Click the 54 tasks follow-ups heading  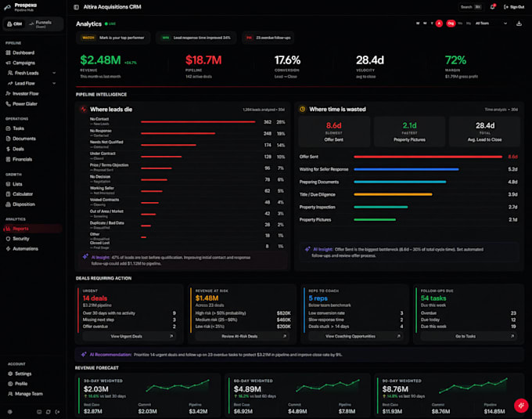pyautogui.click(x=433, y=298)
